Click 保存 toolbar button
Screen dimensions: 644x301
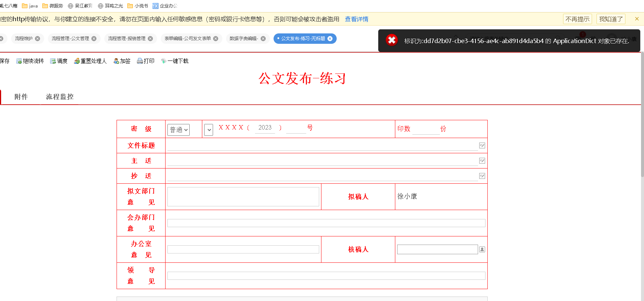pos(4,61)
